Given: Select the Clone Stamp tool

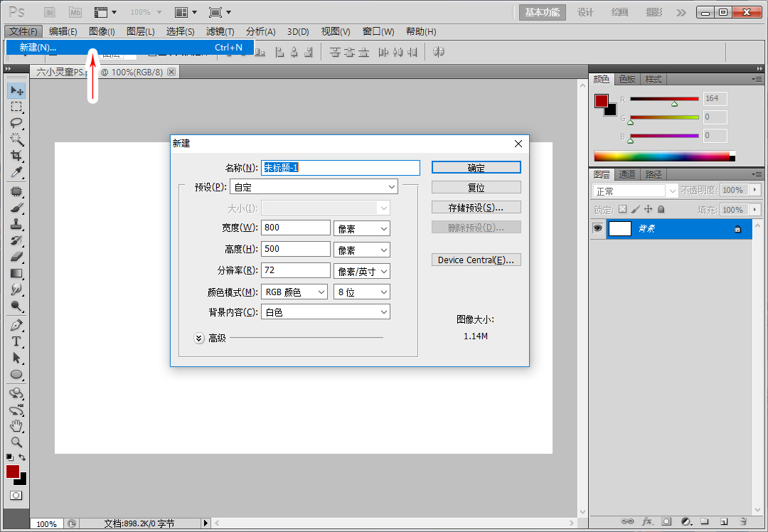Looking at the screenshot, I should tap(16, 224).
